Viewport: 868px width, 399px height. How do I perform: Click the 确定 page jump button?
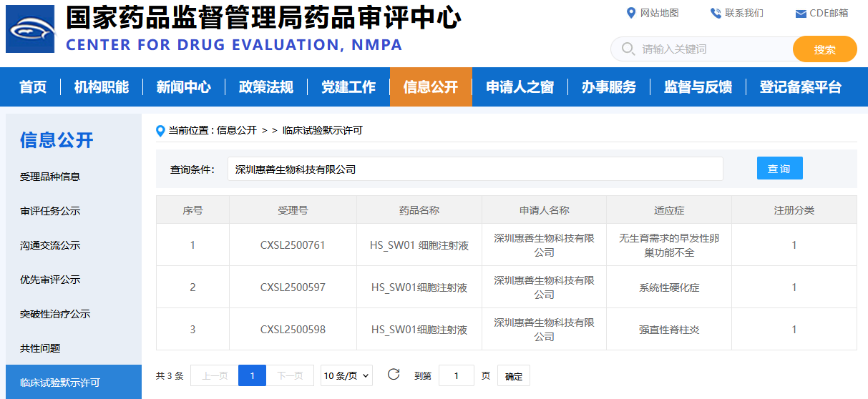(x=513, y=376)
